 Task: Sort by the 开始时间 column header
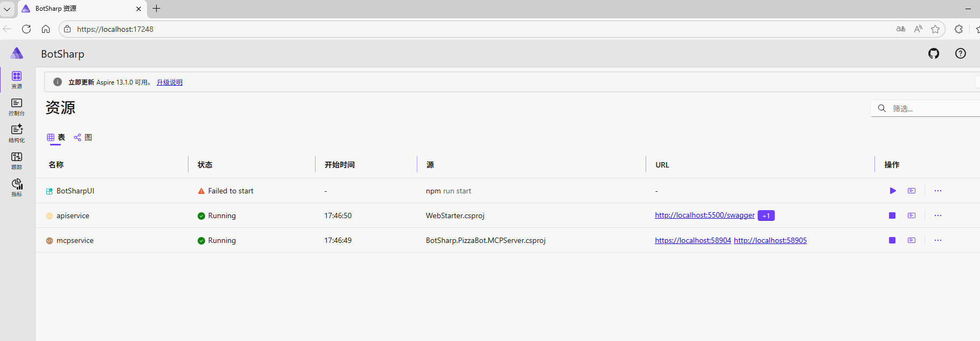point(339,165)
